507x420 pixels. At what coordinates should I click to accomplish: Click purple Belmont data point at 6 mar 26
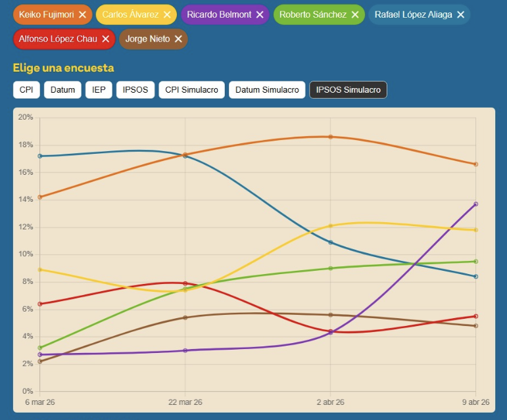tap(39, 354)
